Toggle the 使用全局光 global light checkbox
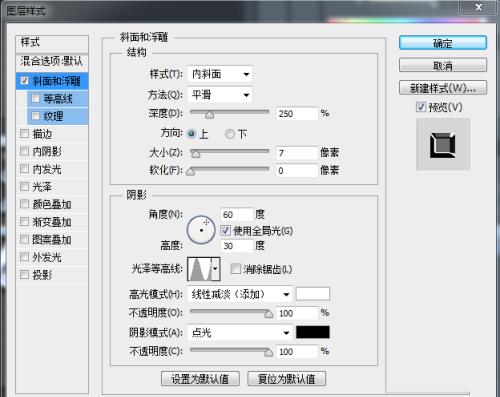Screen dimensions: 500x397 pyautogui.click(x=225, y=230)
